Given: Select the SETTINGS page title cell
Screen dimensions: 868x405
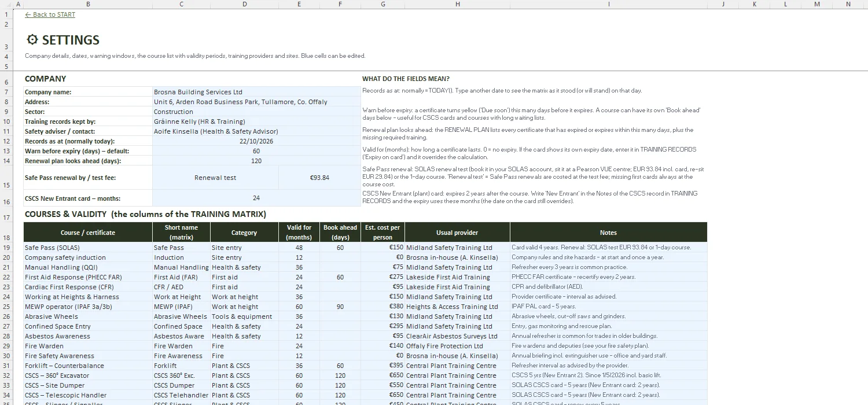Looking at the screenshot, I should coord(63,40).
